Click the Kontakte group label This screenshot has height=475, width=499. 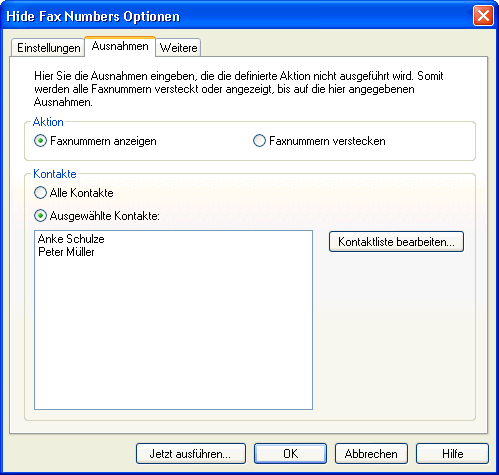tap(55, 174)
